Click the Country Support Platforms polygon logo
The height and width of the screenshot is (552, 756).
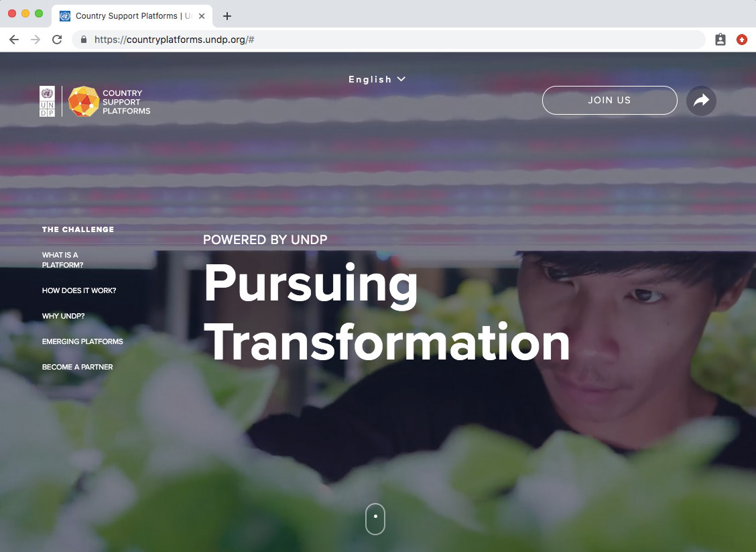(84, 101)
